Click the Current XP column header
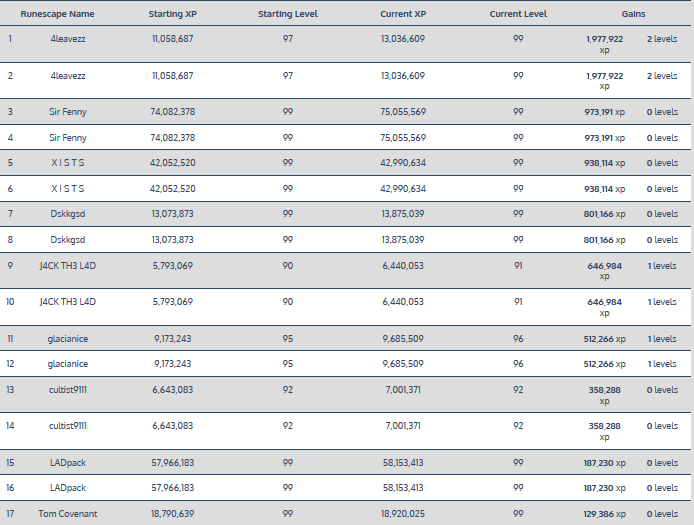Viewport: 694px width, 525px height. coord(403,15)
